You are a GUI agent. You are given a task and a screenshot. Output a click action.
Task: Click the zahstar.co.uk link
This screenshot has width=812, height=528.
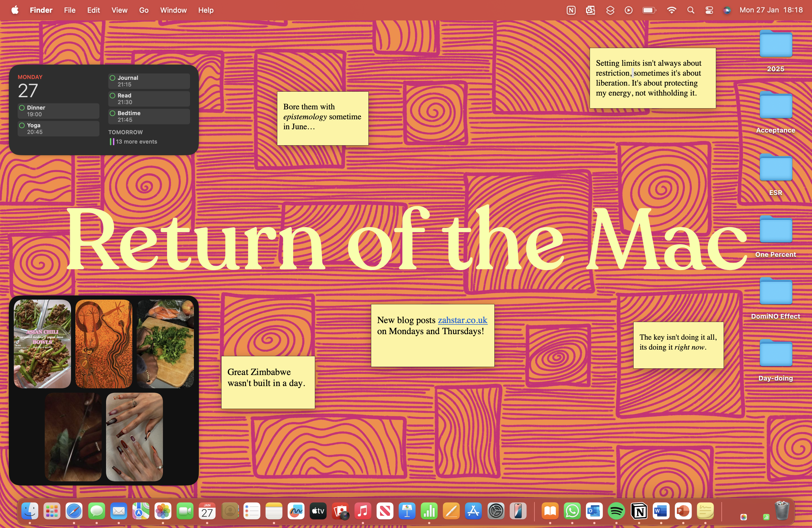click(462, 320)
